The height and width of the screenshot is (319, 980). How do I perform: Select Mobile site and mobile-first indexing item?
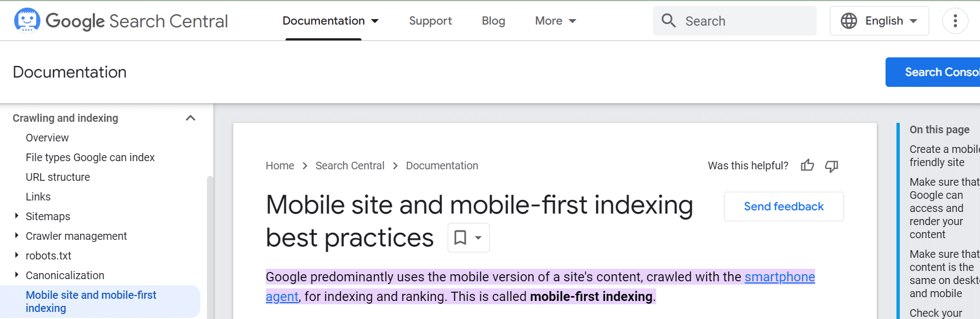[100, 302]
